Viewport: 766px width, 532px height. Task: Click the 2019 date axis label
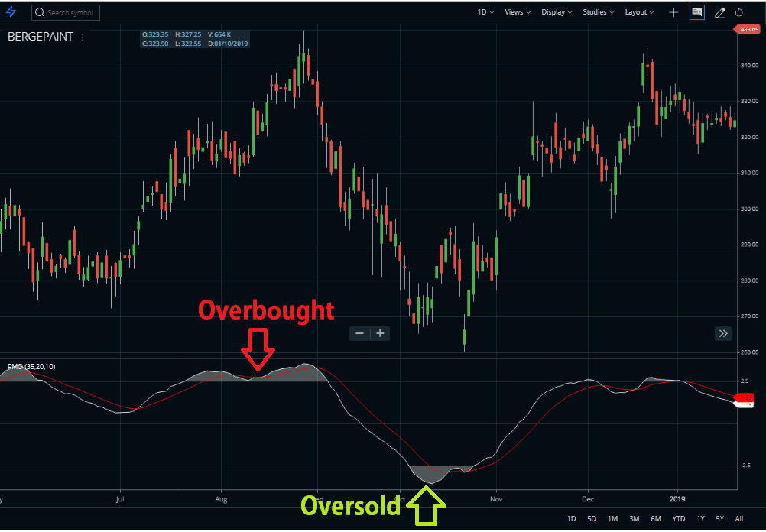[x=677, y=499]
